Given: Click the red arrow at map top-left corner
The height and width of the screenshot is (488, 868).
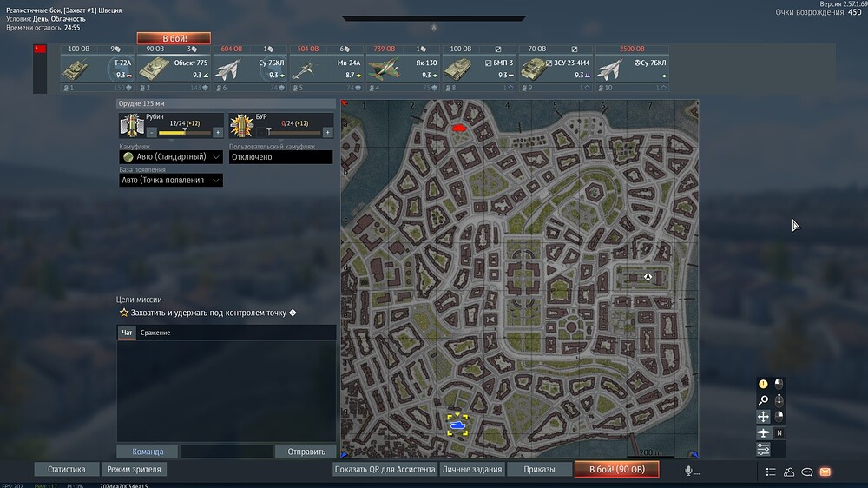Looking at the screenshot, I should tap(345, 103).
